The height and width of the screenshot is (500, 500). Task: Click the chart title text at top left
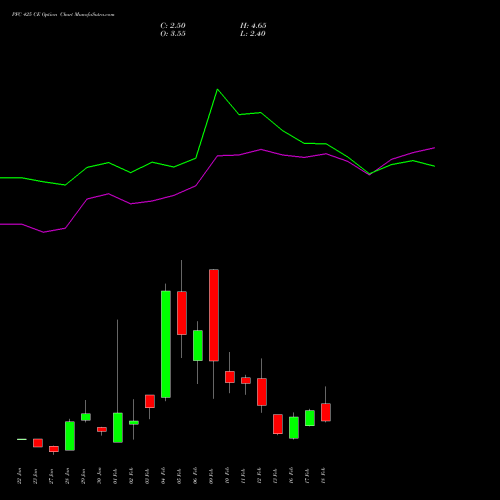pyautogui.click(x=63, y=15)
